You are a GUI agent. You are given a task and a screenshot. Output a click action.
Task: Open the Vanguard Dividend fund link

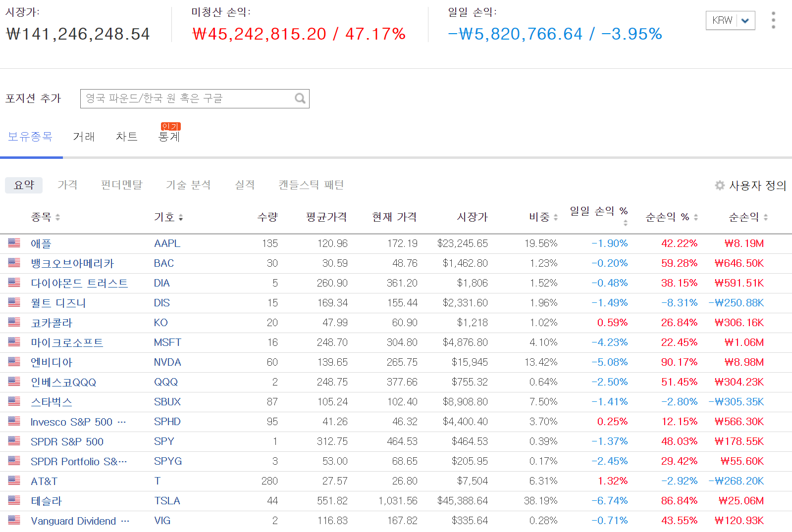click(x=80, y=521)
